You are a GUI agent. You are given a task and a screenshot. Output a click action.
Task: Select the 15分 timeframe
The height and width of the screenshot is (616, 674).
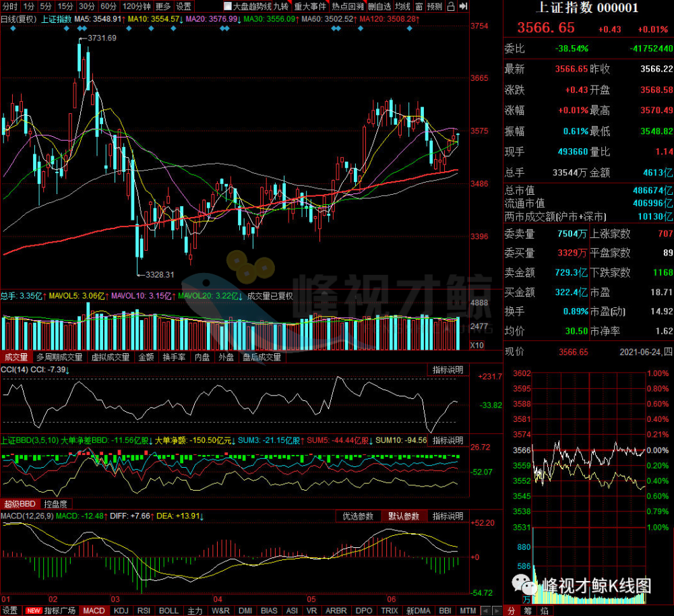click(65, 7)
